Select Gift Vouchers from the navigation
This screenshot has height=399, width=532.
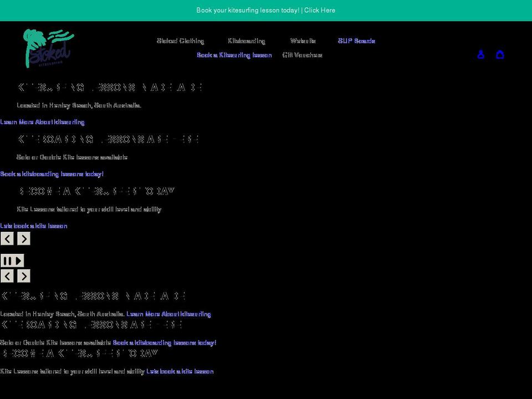[303, 55]
